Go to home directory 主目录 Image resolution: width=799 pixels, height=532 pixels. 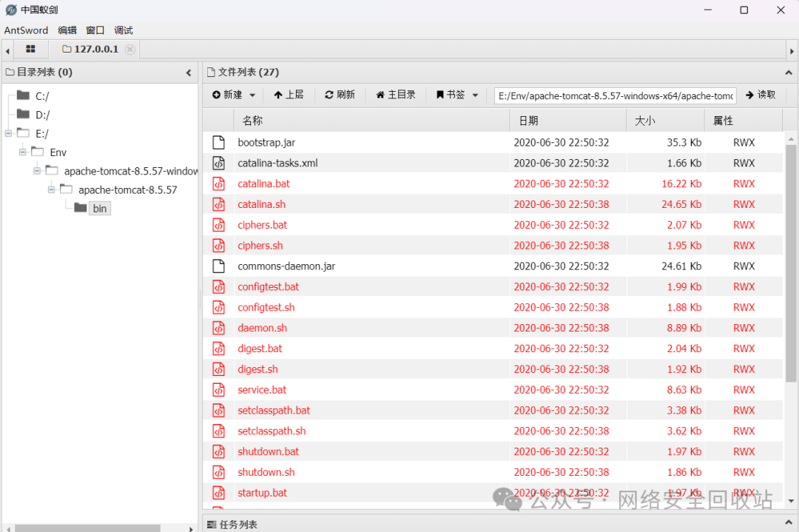click(395, 95)
